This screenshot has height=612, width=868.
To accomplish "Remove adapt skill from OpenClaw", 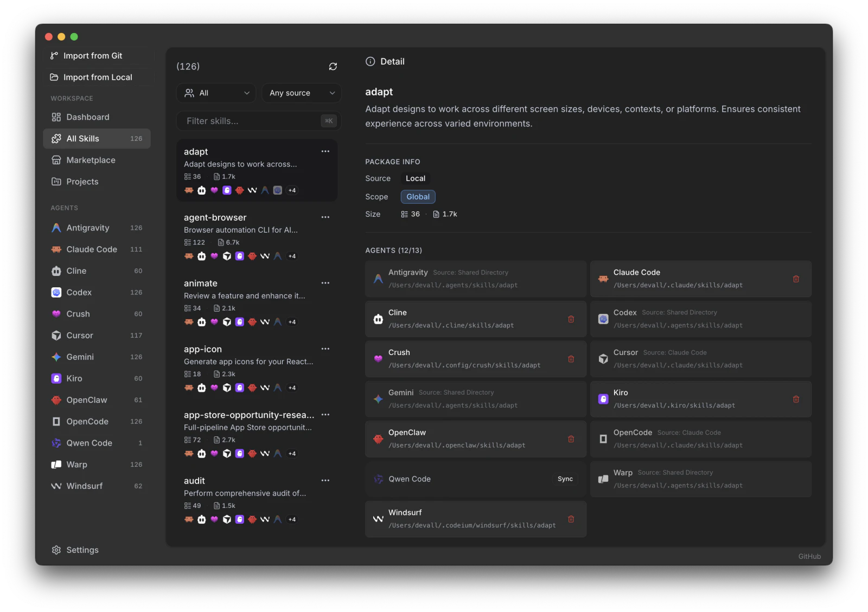I will [571, 439].
